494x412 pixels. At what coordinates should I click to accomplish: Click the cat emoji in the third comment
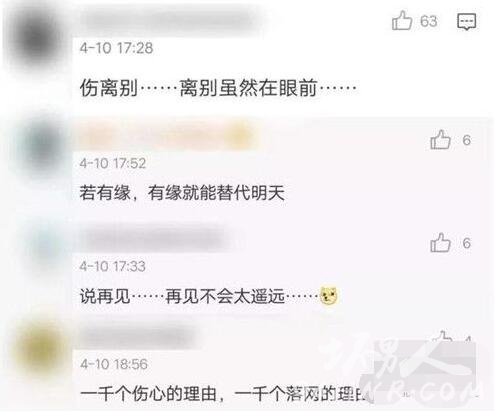click(329, 295)
